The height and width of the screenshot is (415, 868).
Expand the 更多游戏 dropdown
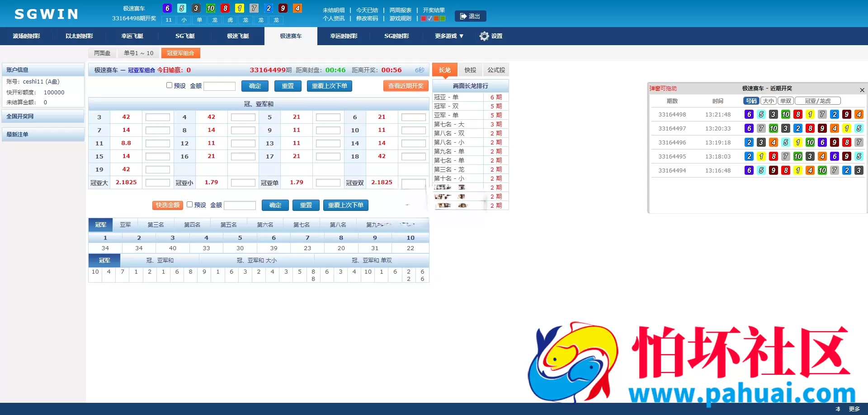pyautogui.click(x=449, y=36)
